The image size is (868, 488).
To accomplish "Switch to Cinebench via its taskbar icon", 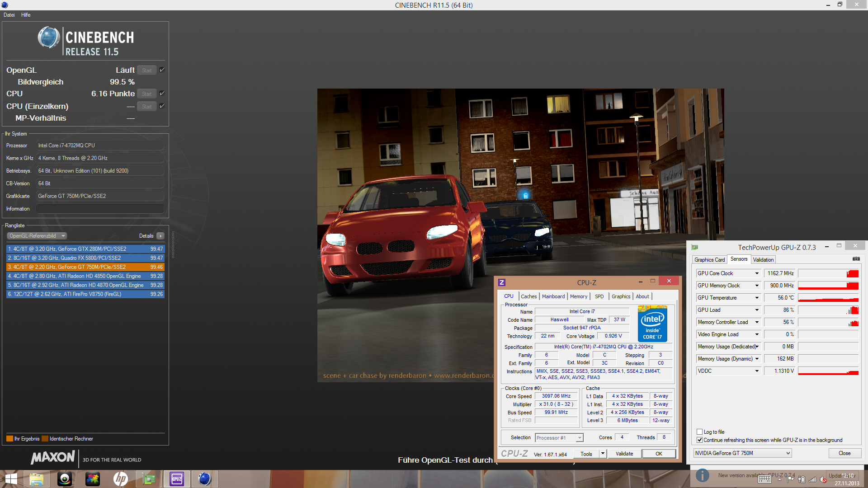I will coord(205,479).
